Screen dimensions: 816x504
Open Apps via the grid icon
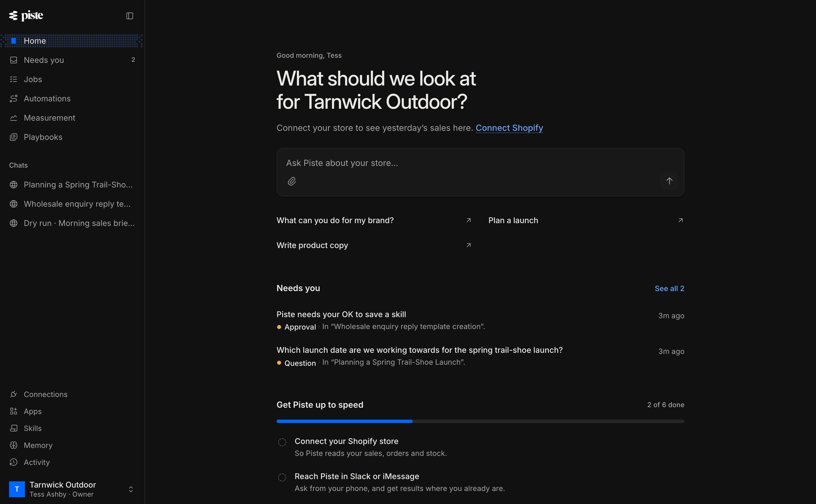click(x=13, y=411)
